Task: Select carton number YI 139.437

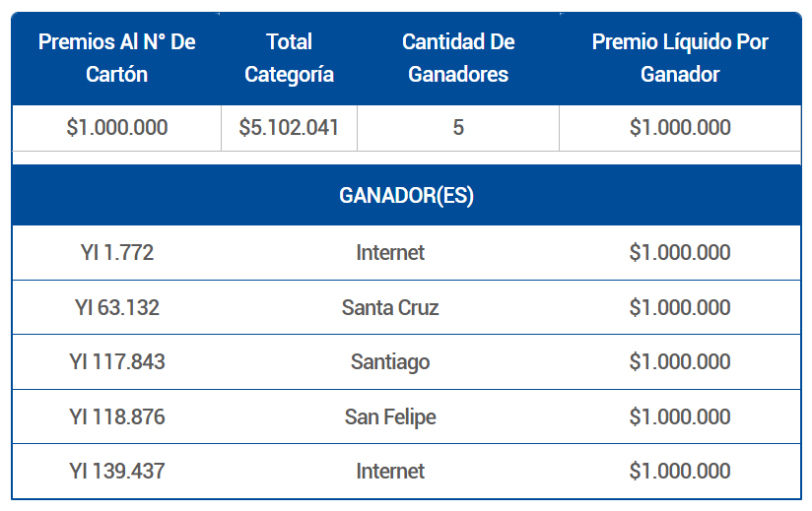Action: pos(116,472)
